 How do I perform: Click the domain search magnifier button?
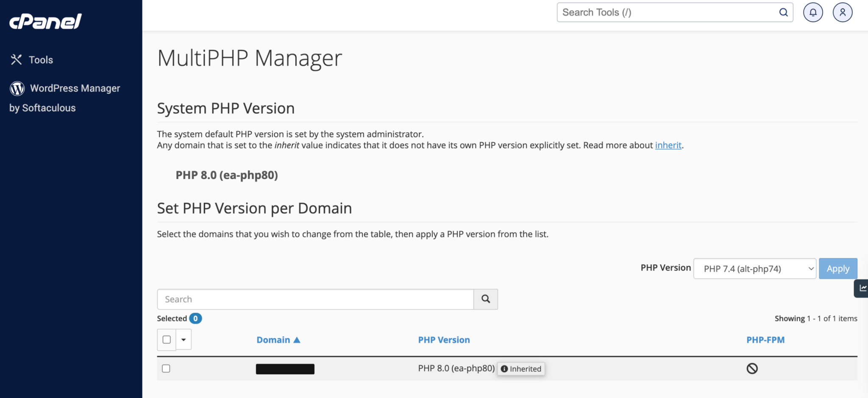(x=485, y=299)
